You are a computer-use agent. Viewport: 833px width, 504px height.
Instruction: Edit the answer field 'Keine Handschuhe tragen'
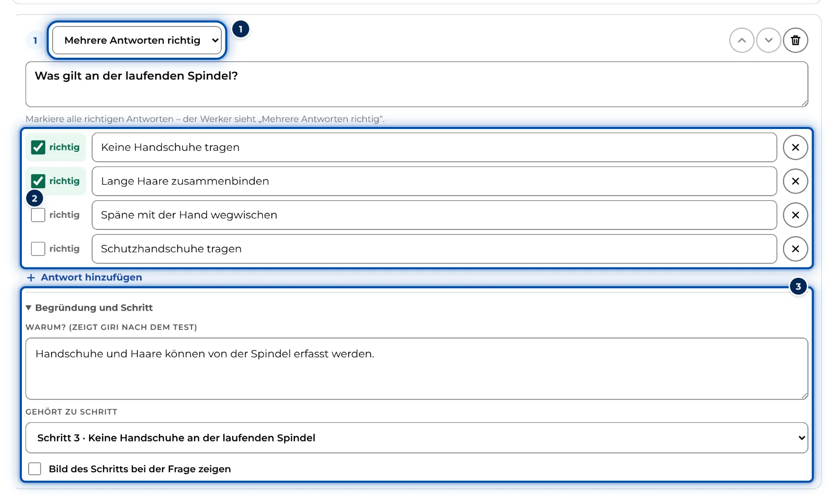pyautogui.click(x=434, y=147)
